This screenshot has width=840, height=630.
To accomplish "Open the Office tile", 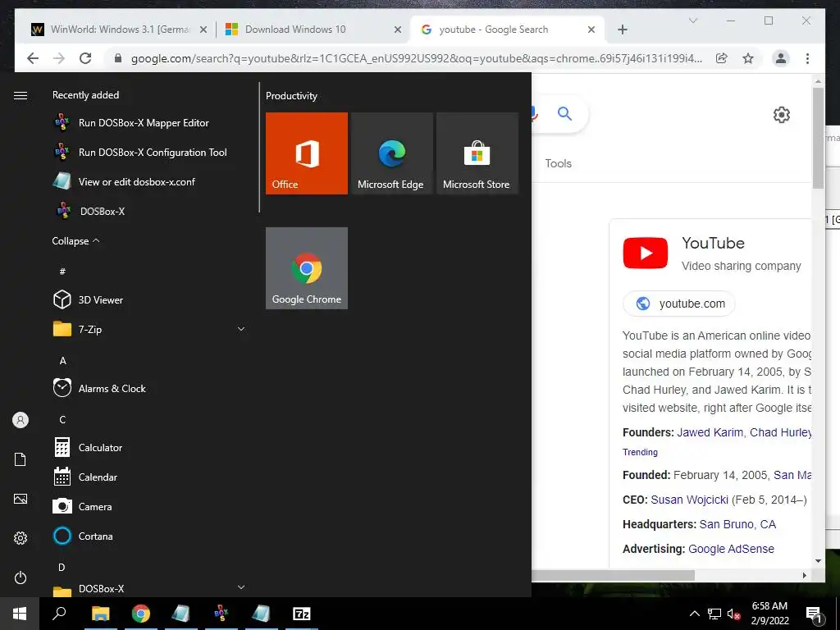I will [307, 153].
